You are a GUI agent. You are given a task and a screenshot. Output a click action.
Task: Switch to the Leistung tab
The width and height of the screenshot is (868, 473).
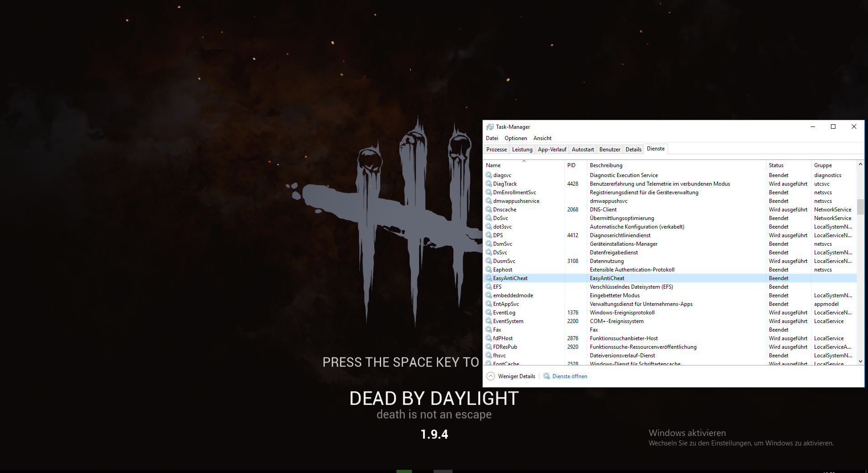click(x=522, y=150)
